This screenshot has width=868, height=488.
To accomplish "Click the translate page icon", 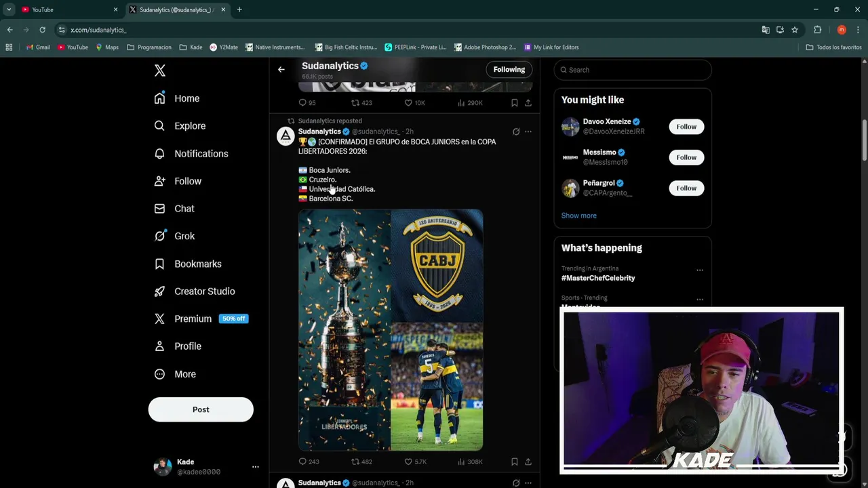I will pyautogui.click(x=766, y=30).
